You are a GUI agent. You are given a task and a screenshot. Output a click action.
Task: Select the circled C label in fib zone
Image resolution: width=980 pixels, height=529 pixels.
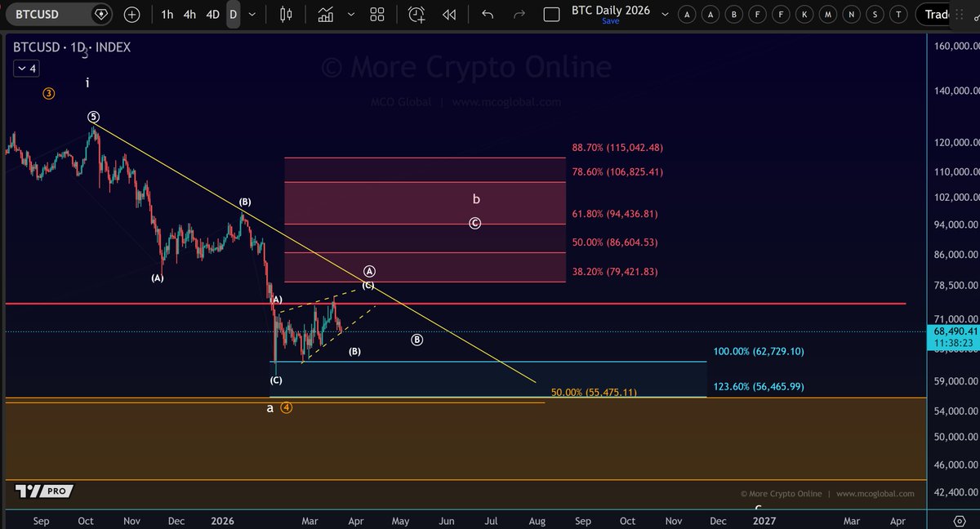[474, 223]
